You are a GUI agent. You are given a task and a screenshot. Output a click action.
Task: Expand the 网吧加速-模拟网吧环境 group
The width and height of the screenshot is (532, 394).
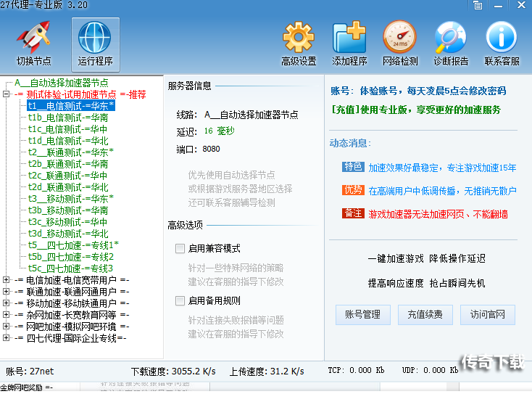(x=6, y=326)
